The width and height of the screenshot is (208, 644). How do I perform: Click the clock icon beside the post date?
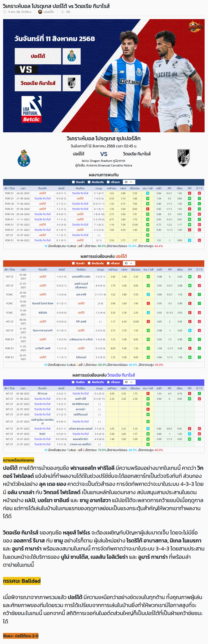point(5,12)
